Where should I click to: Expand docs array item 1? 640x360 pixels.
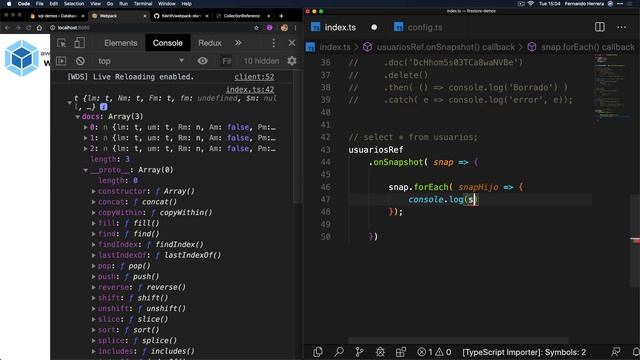pos(85,138)
